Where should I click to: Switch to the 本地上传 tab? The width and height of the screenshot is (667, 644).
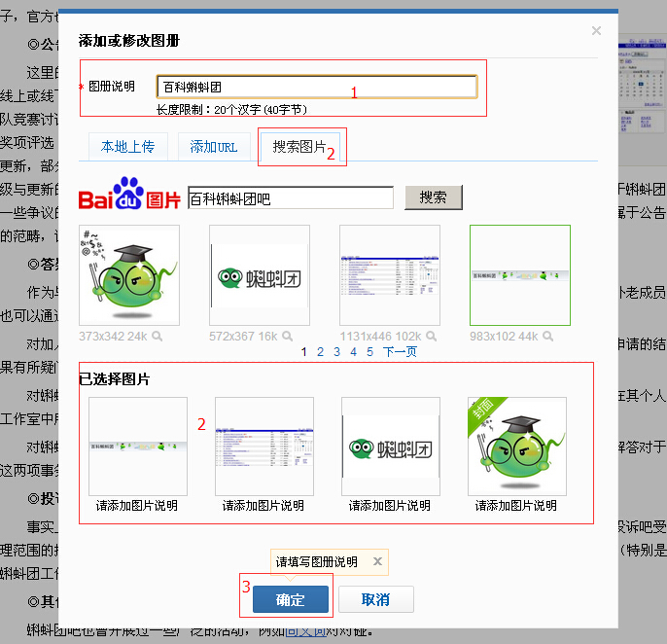[x=127, y=147]
